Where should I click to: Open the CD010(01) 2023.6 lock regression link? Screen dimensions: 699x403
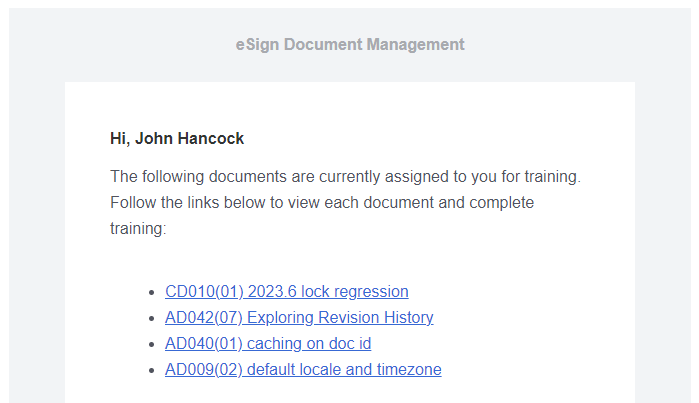(286, 292)
